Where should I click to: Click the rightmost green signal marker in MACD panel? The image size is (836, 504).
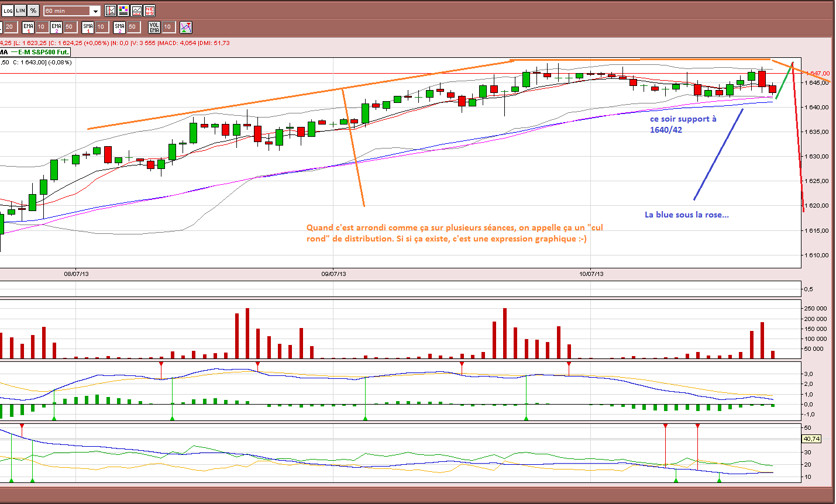[526, 418]
